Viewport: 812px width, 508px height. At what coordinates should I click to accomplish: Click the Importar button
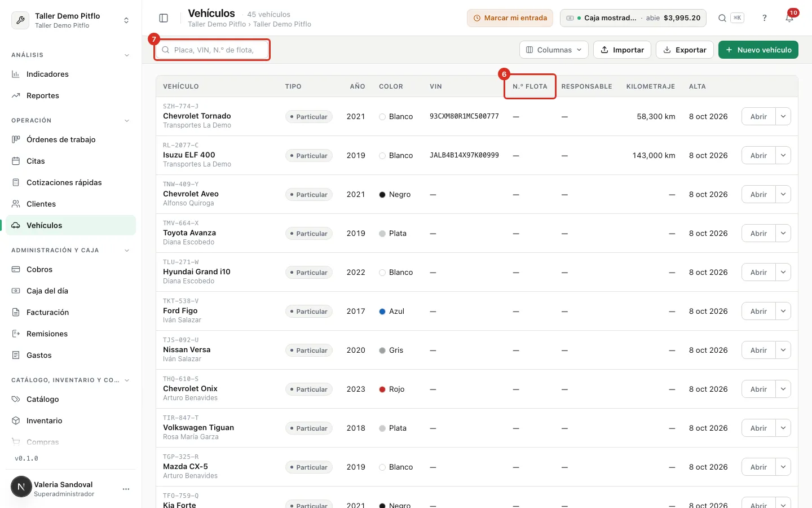click(x=623, y=50)
